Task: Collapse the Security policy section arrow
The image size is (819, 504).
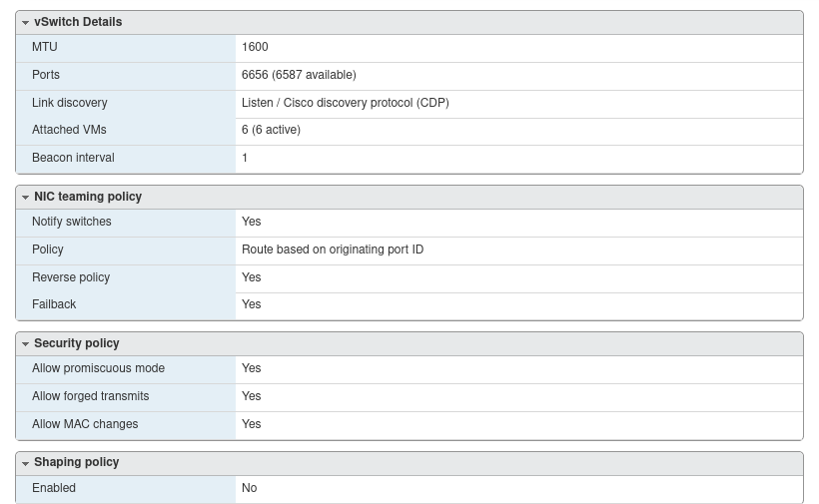Action: [x=25, y=344]
